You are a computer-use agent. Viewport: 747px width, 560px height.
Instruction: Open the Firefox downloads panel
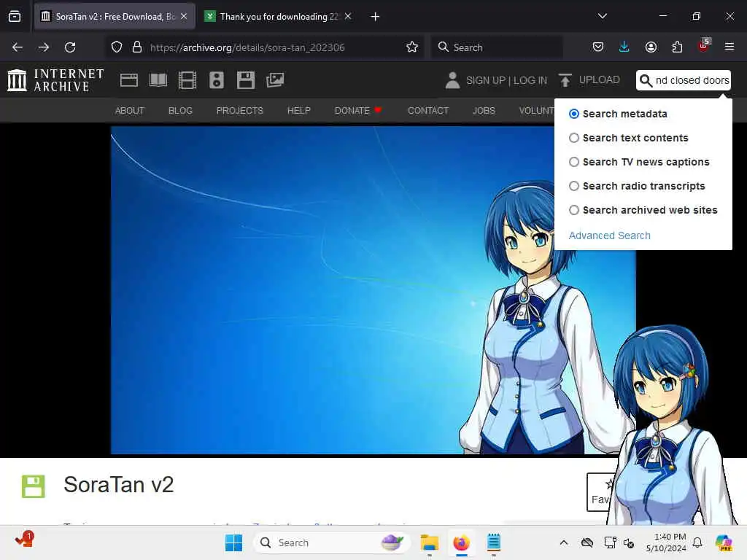[x=624, y=47]
